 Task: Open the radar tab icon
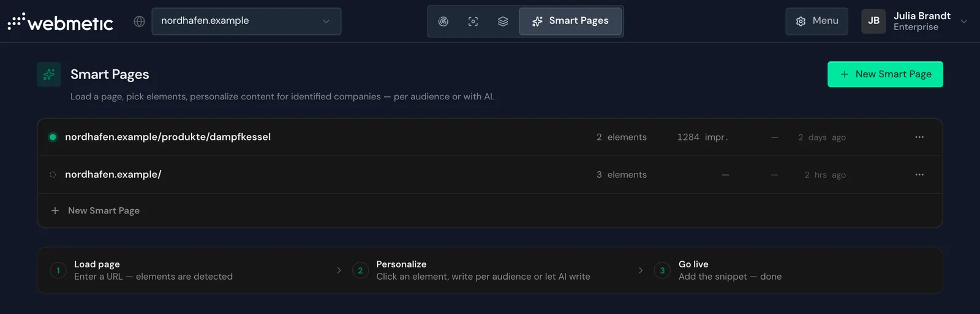coord(443,21)
